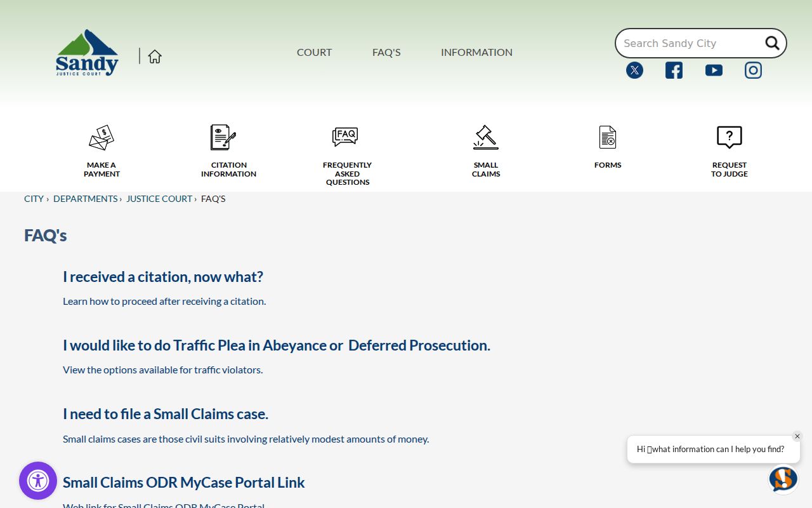Visit the X (Twitter) social page
Viewport: 812px width, 508px height.
point(634,70)
